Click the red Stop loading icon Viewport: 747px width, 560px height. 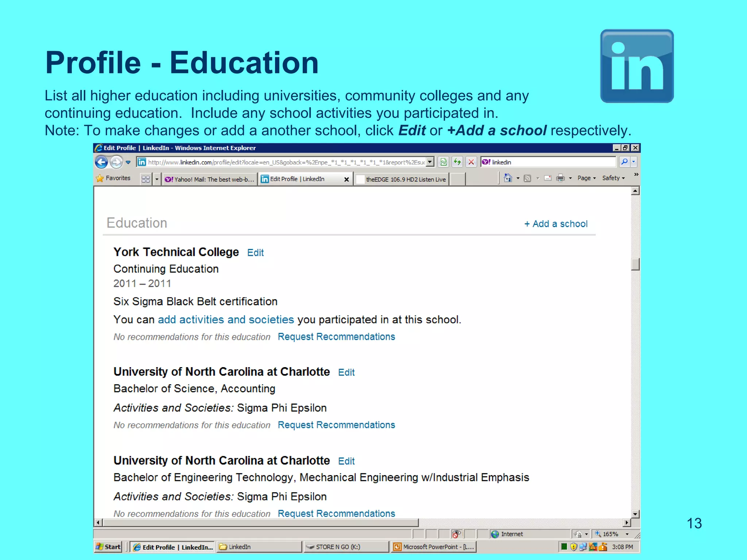click(471, 162)
